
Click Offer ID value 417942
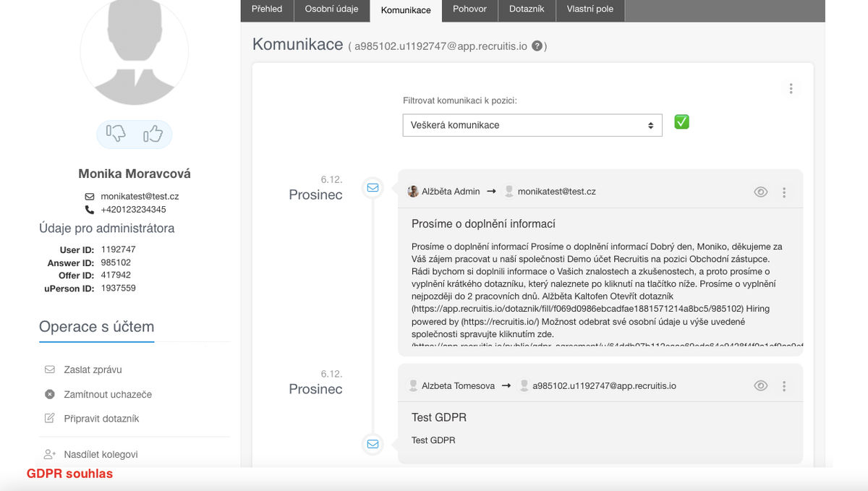116,276
